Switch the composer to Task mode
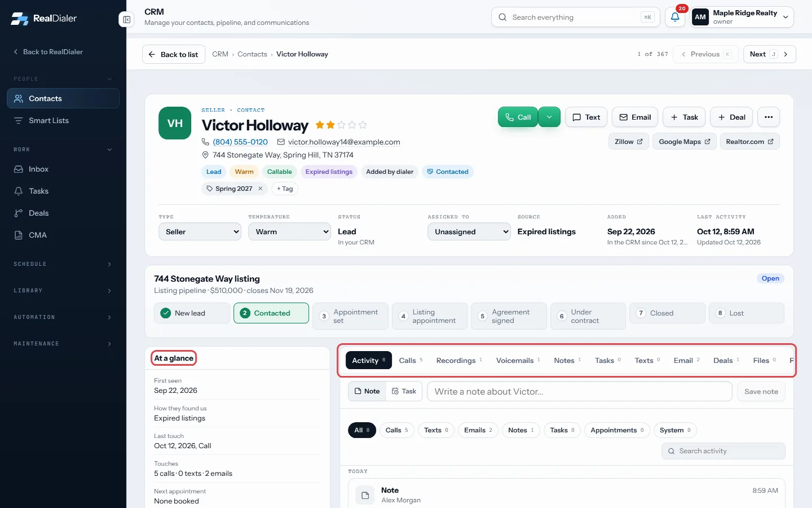 point(404,391)
